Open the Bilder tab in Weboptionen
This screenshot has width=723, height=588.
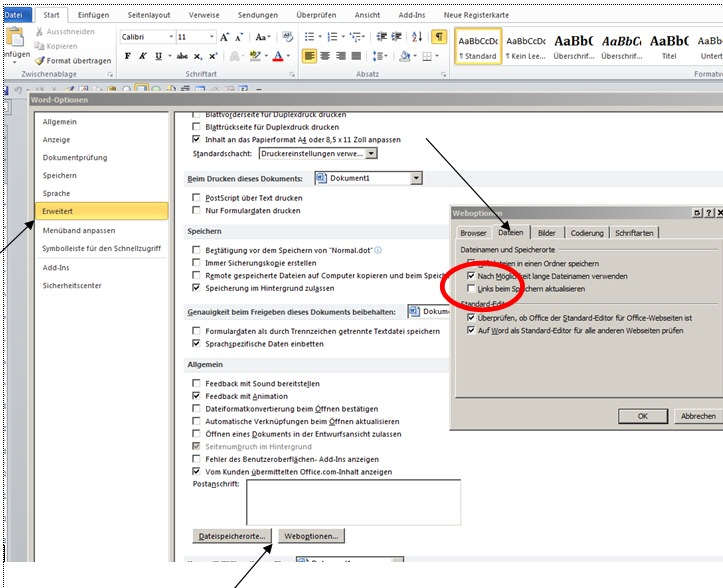[x=546, y=233]
